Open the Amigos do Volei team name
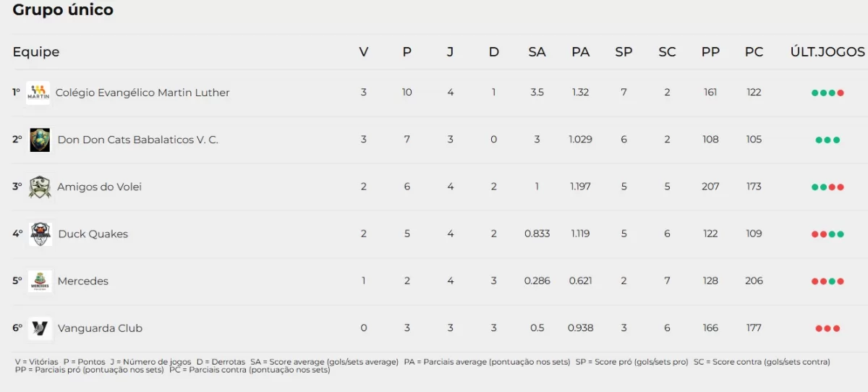 click(99, 187)
